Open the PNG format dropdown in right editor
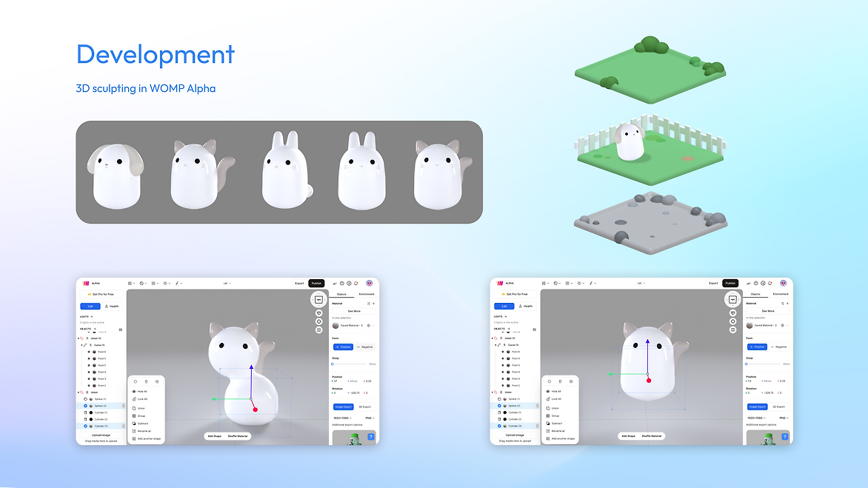The height and width of the screenshot is (488, 868). (x=782, y=418)
